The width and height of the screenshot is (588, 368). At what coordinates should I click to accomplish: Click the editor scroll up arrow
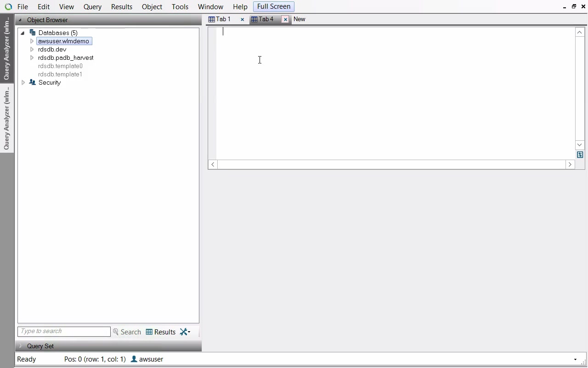[x=580, y=32]
